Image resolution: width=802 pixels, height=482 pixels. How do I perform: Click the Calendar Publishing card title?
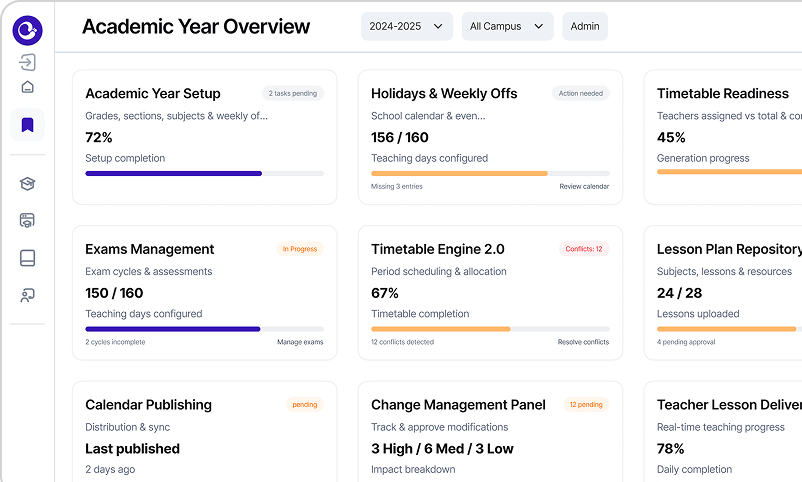(148, 405)
